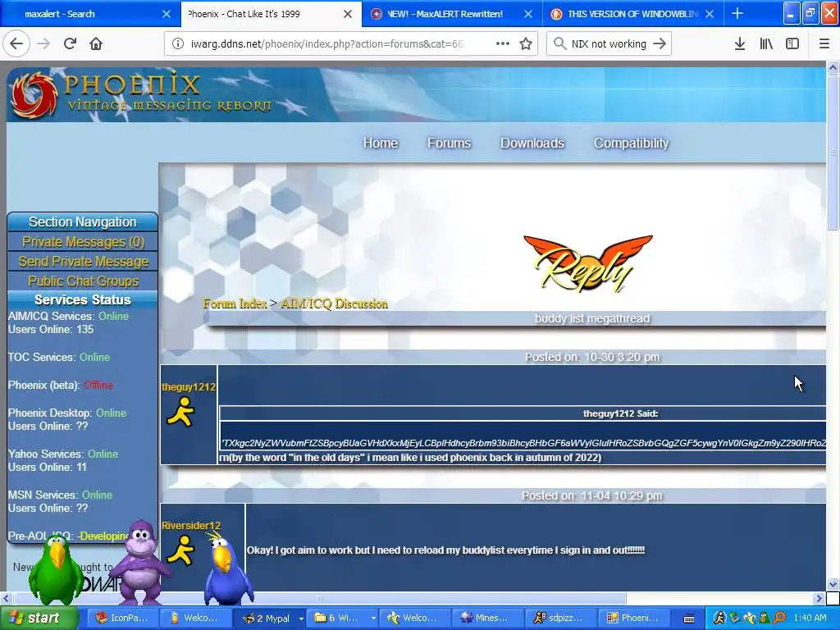
Task: Click the orange magnifier tray icon
Action: click(779, 619)
